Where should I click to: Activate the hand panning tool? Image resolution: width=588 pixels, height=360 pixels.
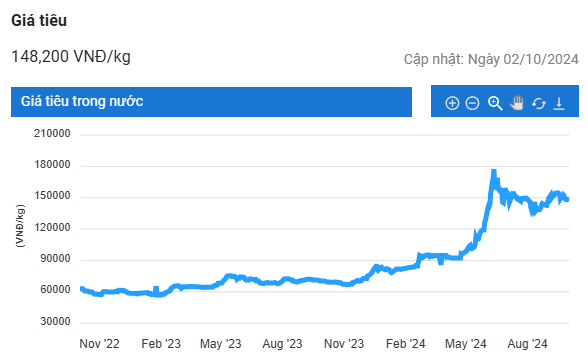(x=517, y=103)
